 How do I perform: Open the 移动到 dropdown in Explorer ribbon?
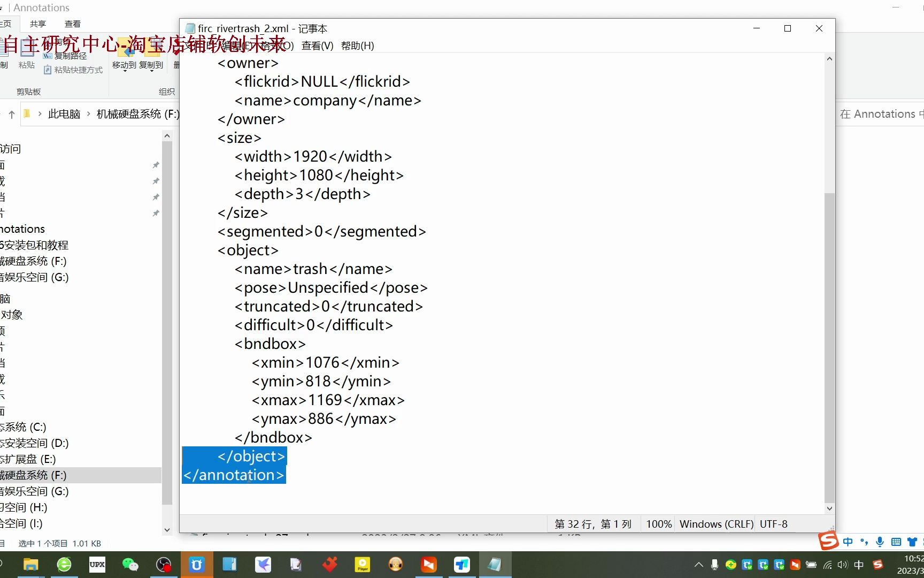pyautogui.click(x=125, y=65)
